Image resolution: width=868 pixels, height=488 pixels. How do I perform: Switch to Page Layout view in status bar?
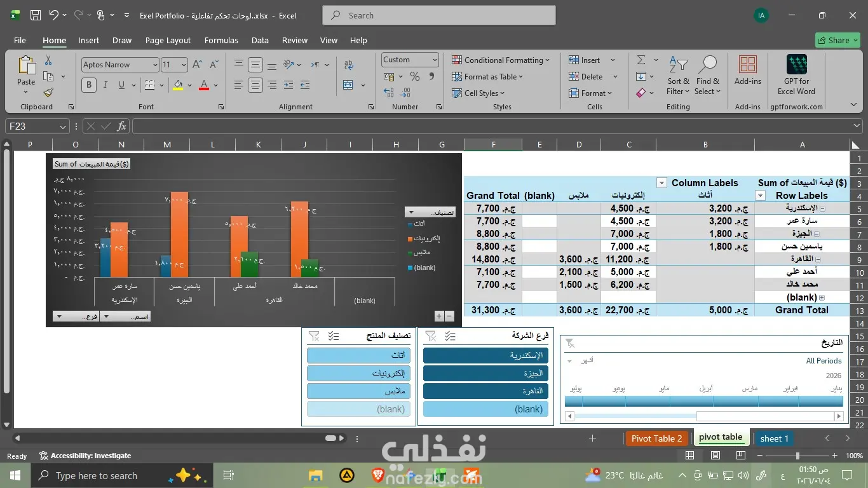(715, 456)
